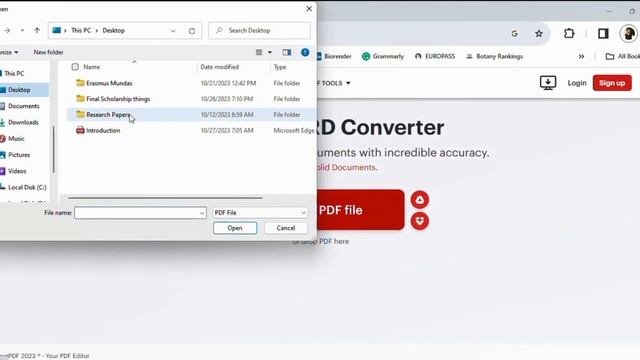Click the Introduction PDF file icon
640x360 pixels.
tap(80, 130)
